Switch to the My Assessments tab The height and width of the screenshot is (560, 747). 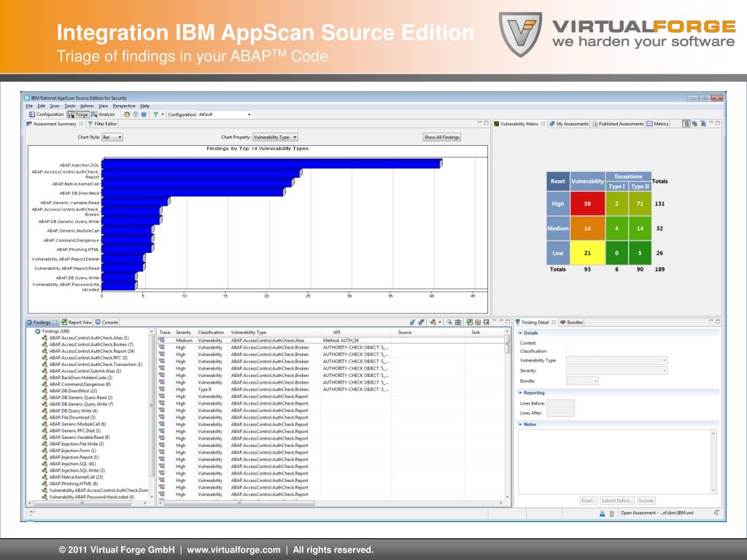tap(569, 124)
